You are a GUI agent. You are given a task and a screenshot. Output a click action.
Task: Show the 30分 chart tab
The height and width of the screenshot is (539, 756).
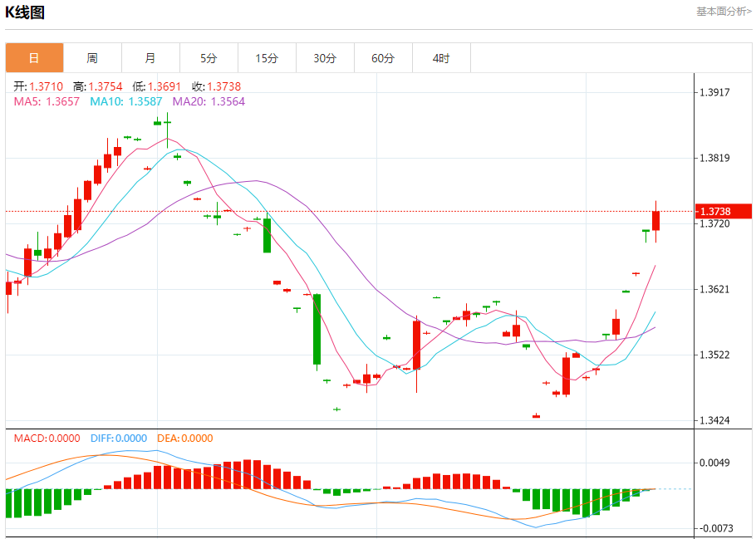(x=325, y=58)
